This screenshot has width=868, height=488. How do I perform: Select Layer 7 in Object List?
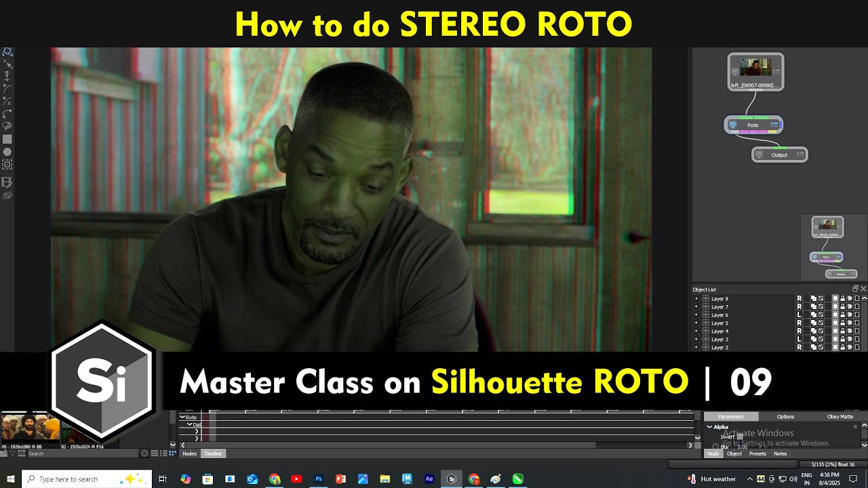(x=719, y=306)
